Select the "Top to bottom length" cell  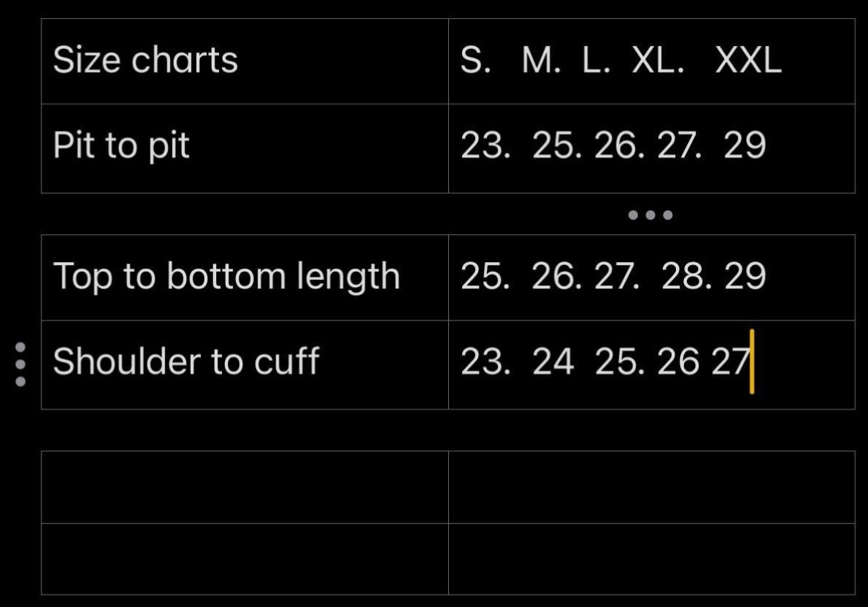point(245,277)
